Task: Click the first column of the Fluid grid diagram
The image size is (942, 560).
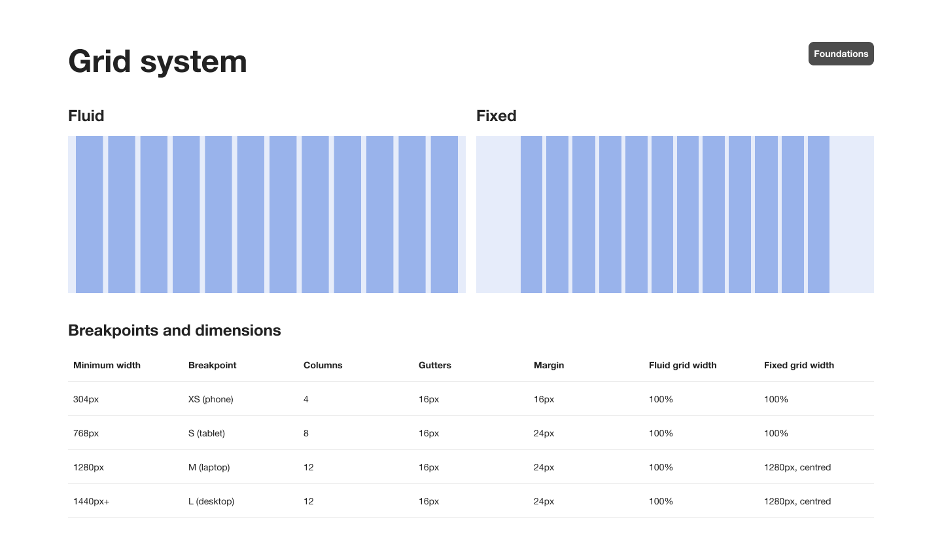Action: point(90,215)
